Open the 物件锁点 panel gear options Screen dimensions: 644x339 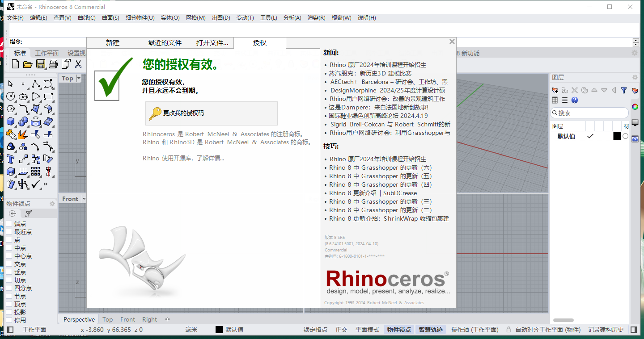(52, 204)
